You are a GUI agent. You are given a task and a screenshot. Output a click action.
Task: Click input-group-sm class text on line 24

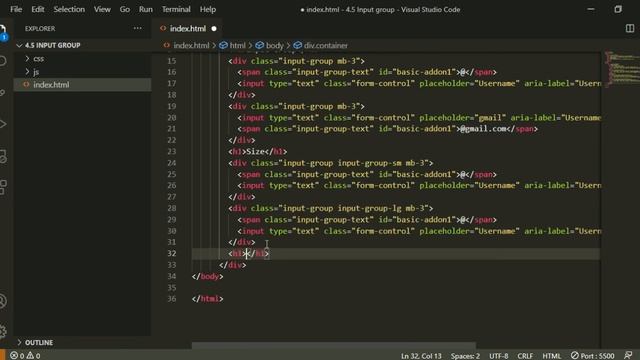click(369, 163)
